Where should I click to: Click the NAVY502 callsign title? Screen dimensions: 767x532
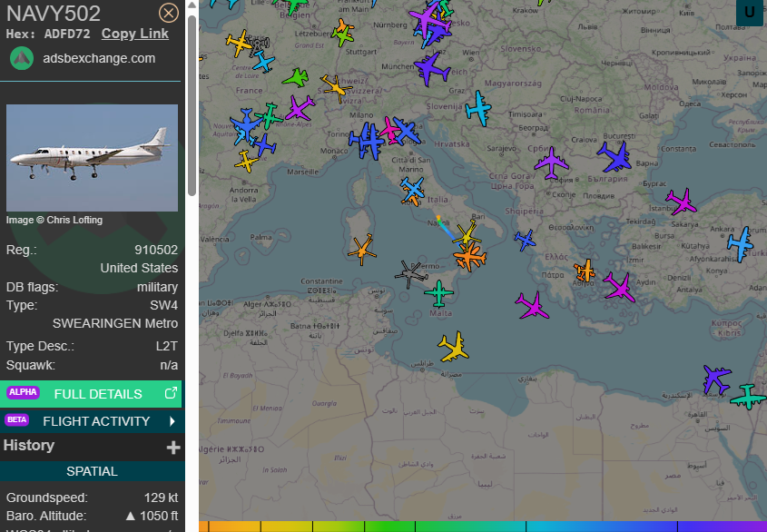(x=54, y=14)
